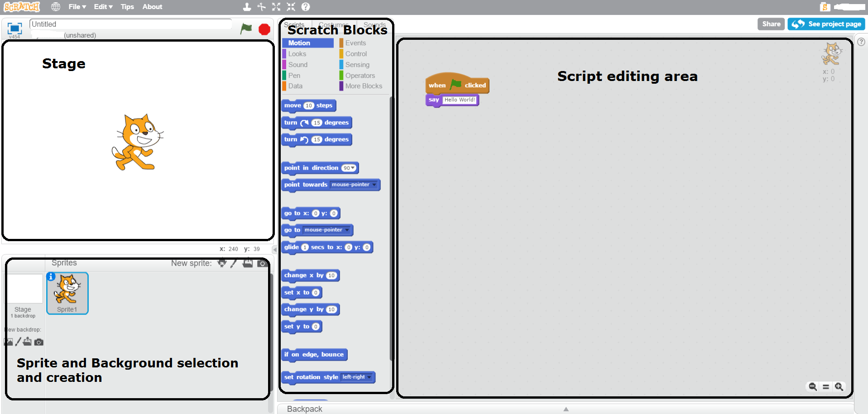Paint a new sprite
This screenshot has width=868, height=414.
coord(234,263)
